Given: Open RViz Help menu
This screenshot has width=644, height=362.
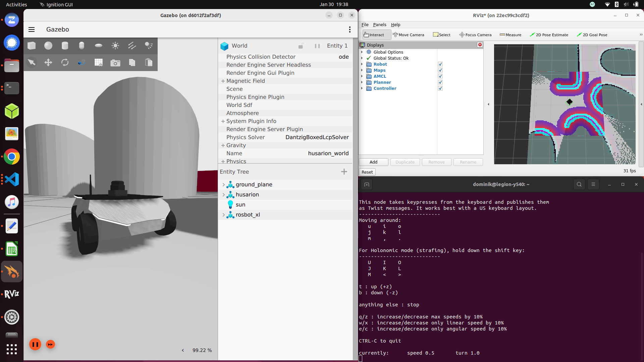Looking at the screenshot, I should click(x=395, y=24).
